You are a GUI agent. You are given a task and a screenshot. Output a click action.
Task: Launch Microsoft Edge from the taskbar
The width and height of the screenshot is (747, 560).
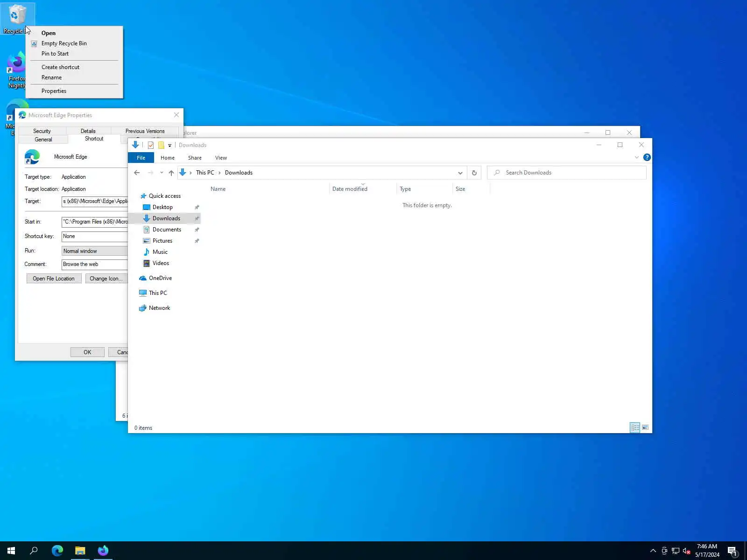[x=57, y=551]
